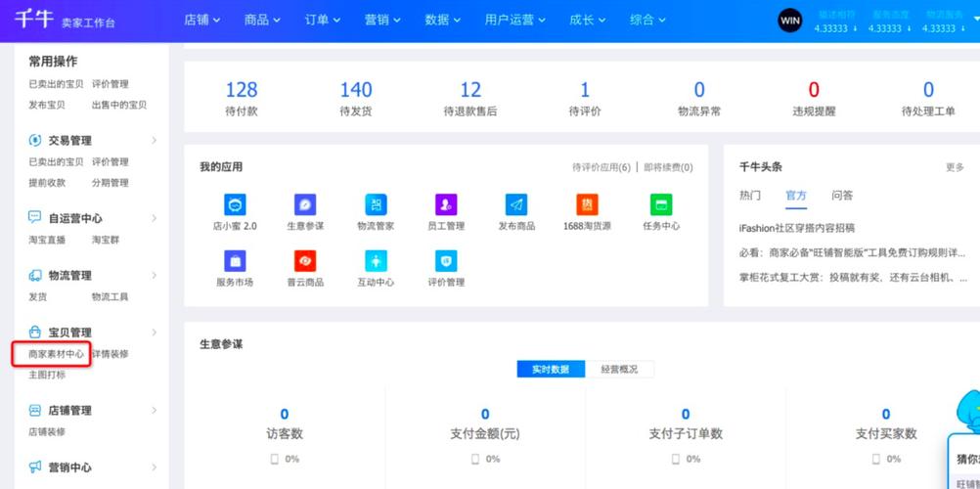
Task: Open 发货 link under 物流管理
Action: (37, 296)
